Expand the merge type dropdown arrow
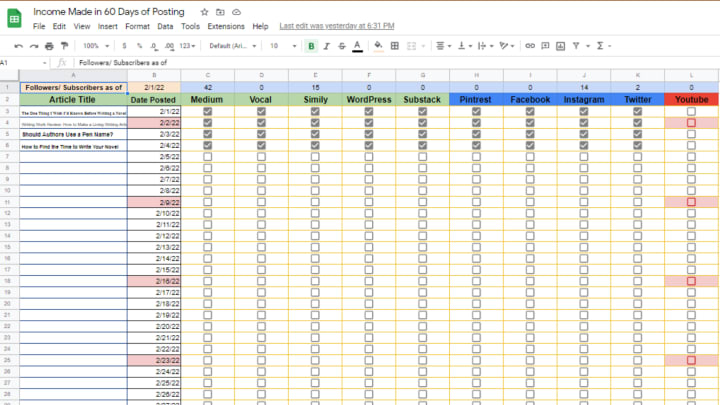Image resolution: width=720 pixels, height=405 pixels. click(x=423, y=46)
